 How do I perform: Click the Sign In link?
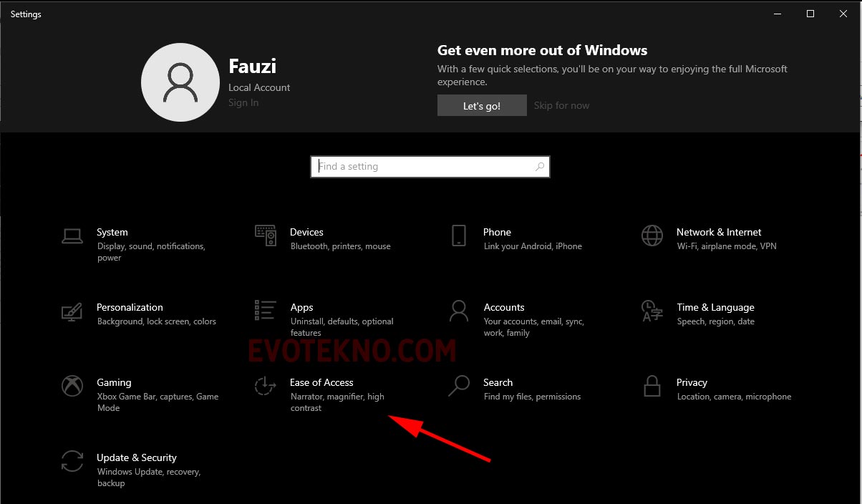pos(243,102)
